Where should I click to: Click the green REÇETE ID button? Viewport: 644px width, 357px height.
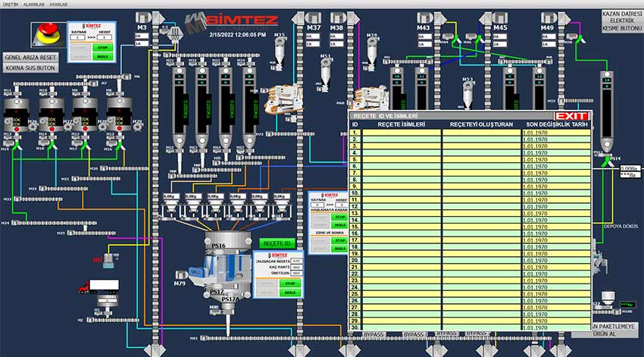tap(277, 243)
